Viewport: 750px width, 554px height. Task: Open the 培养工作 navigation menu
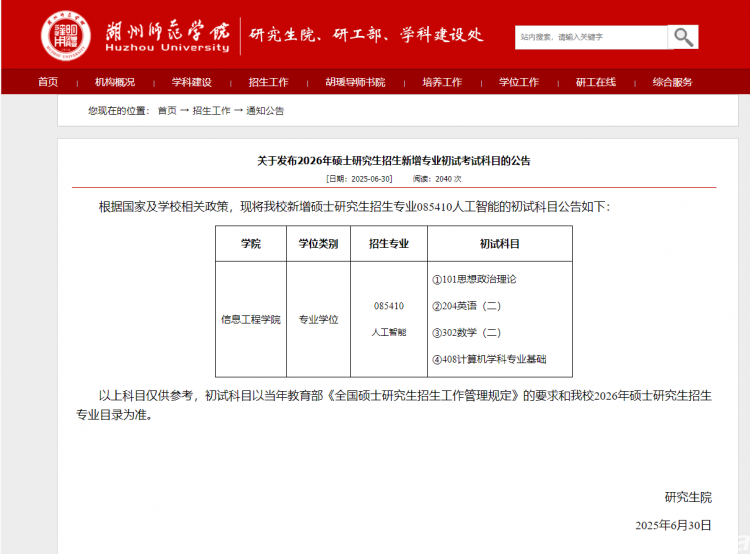442,82
